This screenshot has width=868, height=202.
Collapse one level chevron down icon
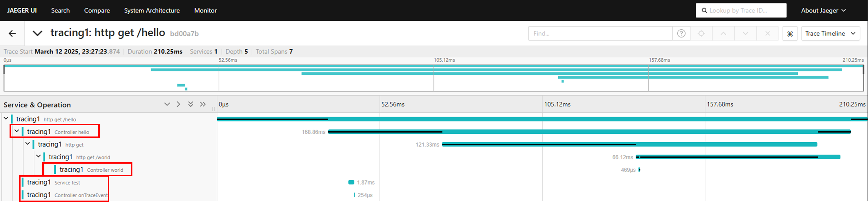click(167, 104)
